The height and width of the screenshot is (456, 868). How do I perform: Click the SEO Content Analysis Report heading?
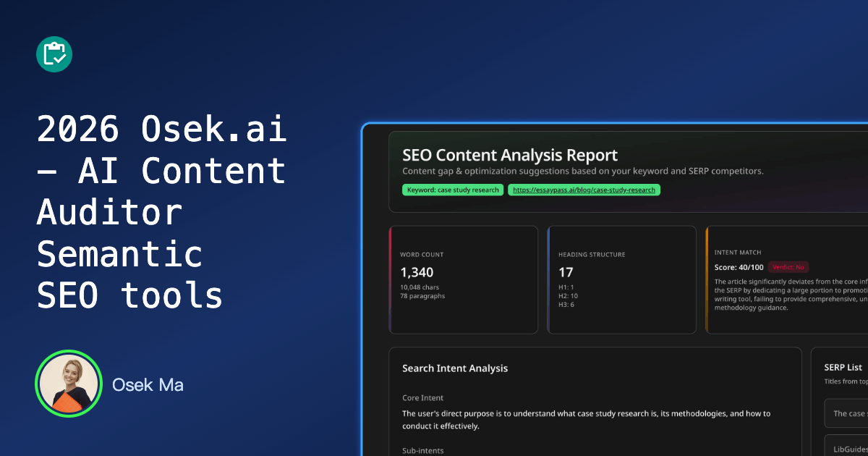[x=510, y=155]
